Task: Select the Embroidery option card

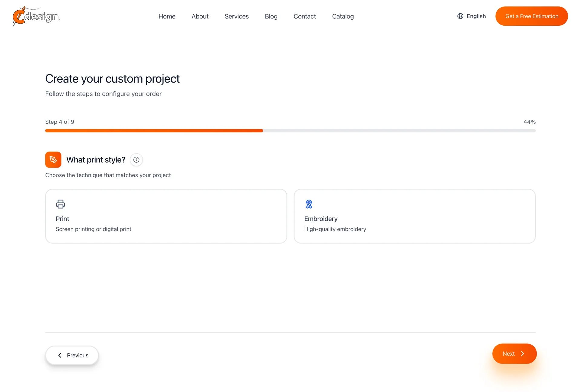Action: [415, 216]
